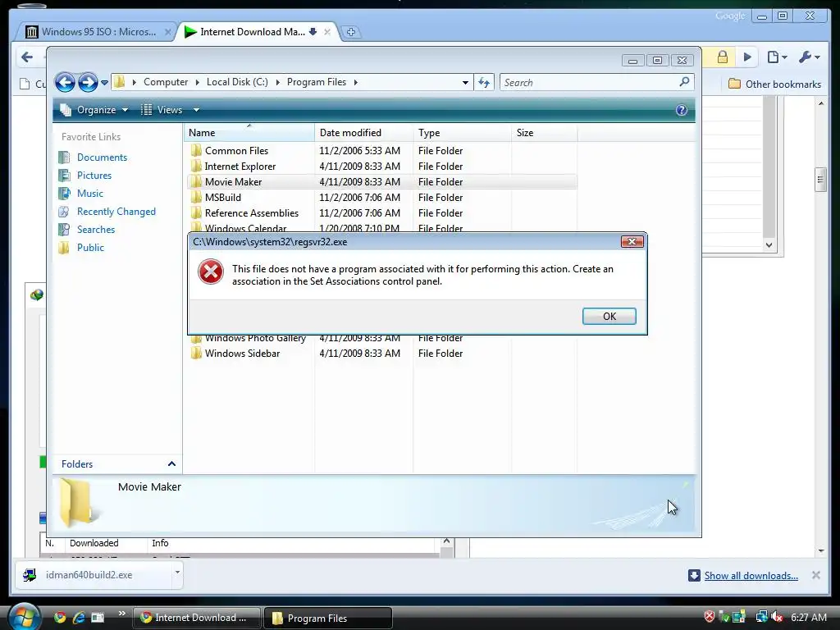The height and width of the screenshot is (630, 840).
Task: Sort by Size column header
Action: click(x=545, y=132)
